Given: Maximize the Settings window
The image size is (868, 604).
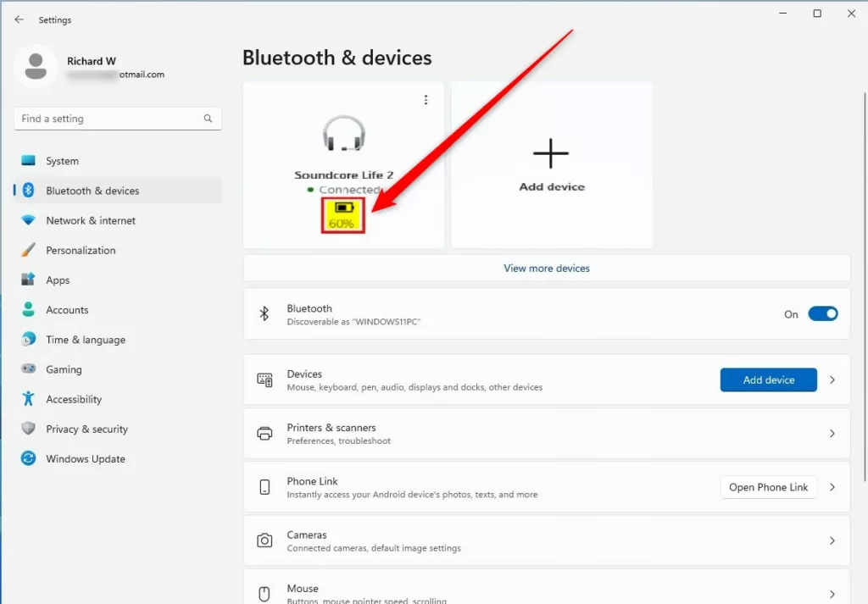Looking at the screenshot, I should pyautogui.click(x=817, y=14).
